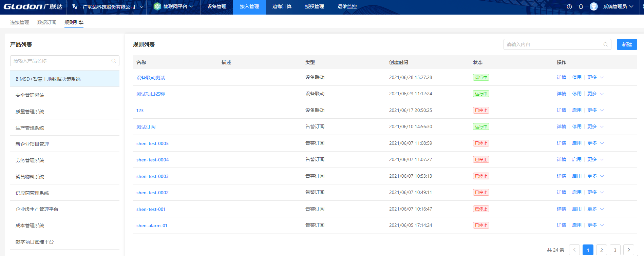Select 安全管理系统 in product list

coord(65,95)
